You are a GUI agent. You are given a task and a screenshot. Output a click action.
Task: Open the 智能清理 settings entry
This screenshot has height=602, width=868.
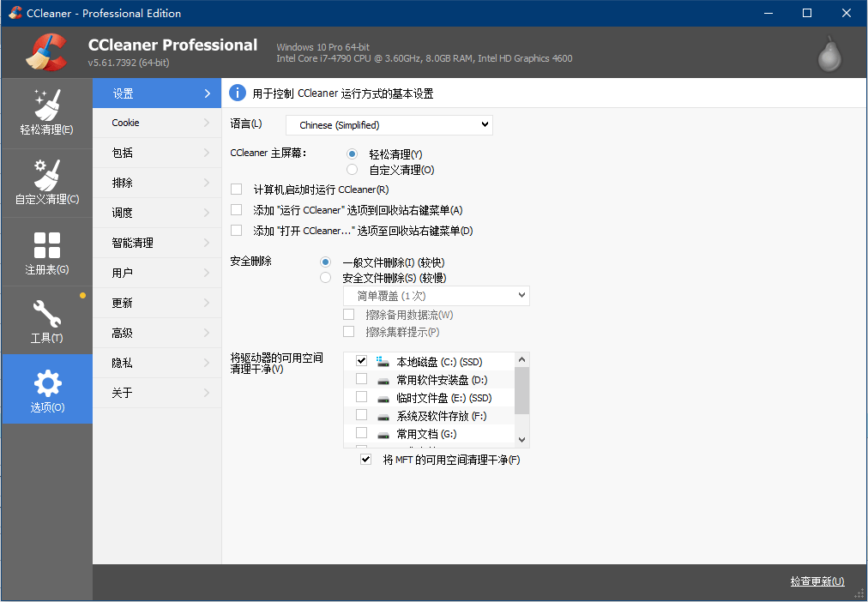point(156,243)
